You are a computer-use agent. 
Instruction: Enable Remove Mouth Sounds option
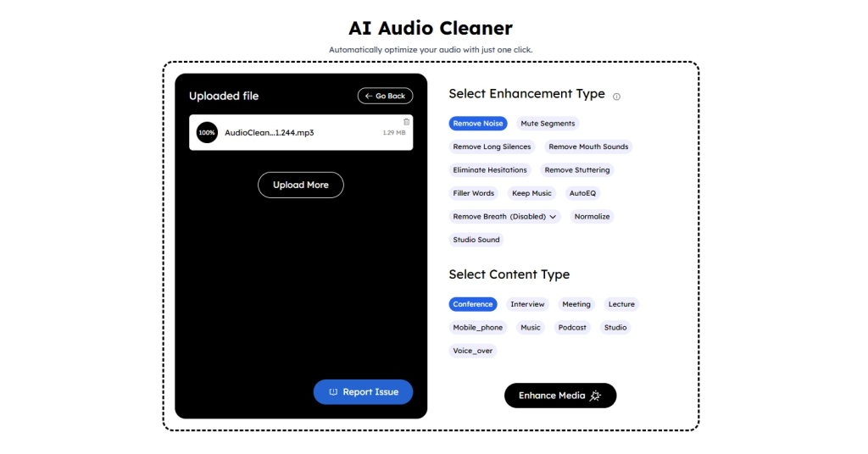coord(588,147)
